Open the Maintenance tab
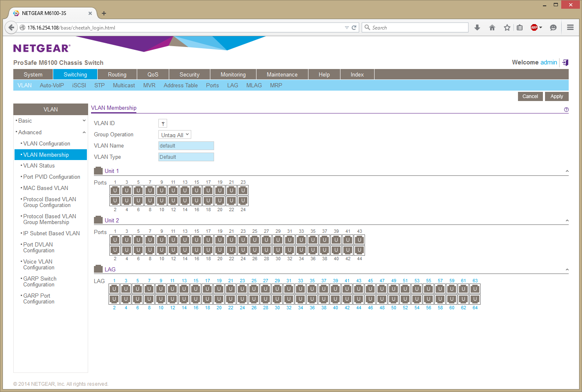This screenshot has width=582, height=392. coord(282,74)
